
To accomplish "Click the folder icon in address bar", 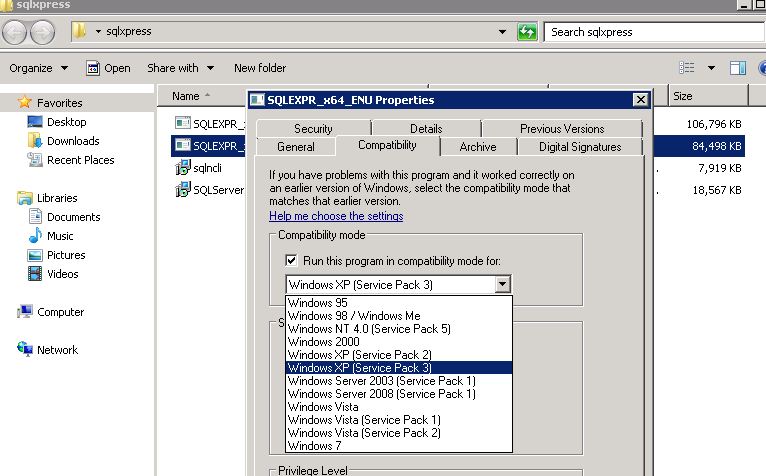I will click(x=79, y=31).
